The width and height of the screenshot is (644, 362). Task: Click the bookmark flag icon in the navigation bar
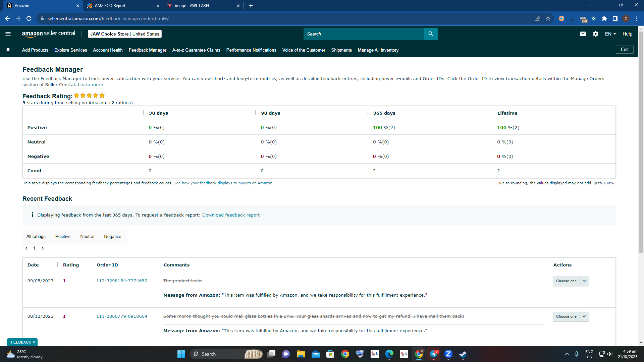(8, 50)
